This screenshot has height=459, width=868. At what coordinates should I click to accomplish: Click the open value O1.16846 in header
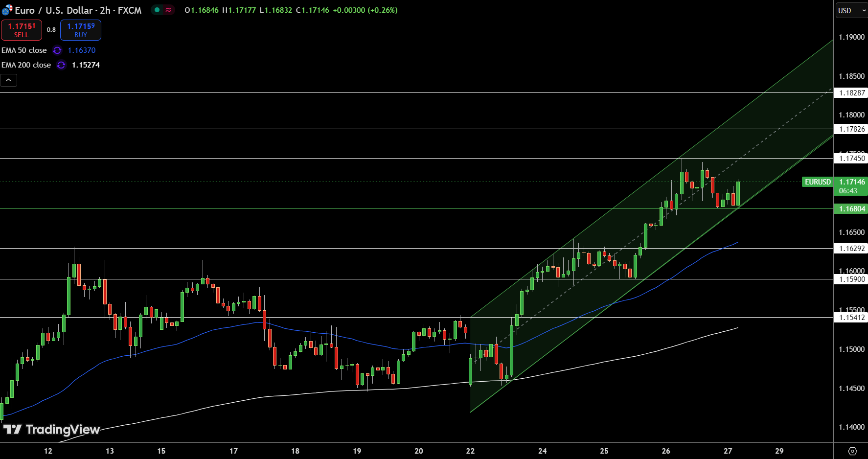click(x=202, y=10)
